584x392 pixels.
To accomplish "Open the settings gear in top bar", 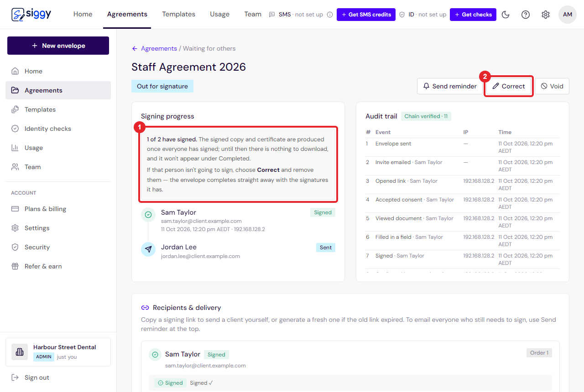I will pos(546,15).
